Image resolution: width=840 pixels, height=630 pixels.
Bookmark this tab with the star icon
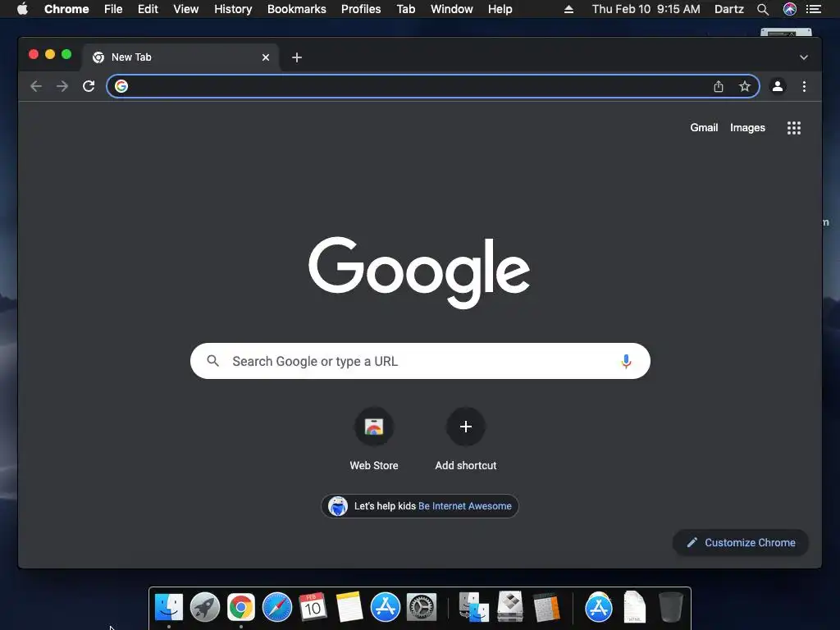[x=745, y=86]
